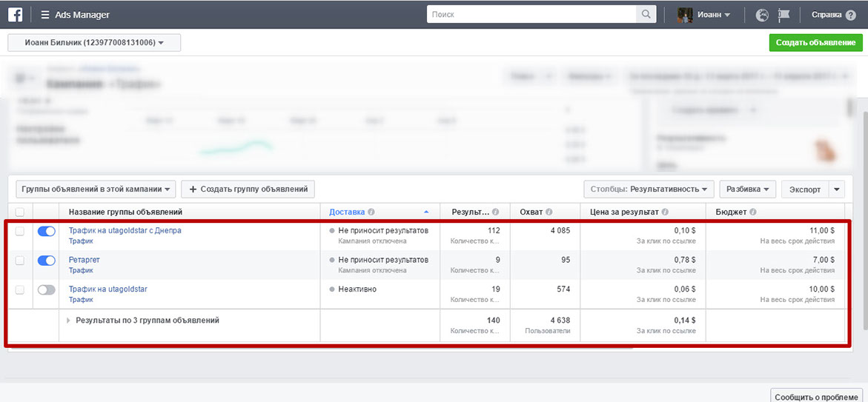Open the Столбцы: Результативность dropdown

(x=649, y=189)
